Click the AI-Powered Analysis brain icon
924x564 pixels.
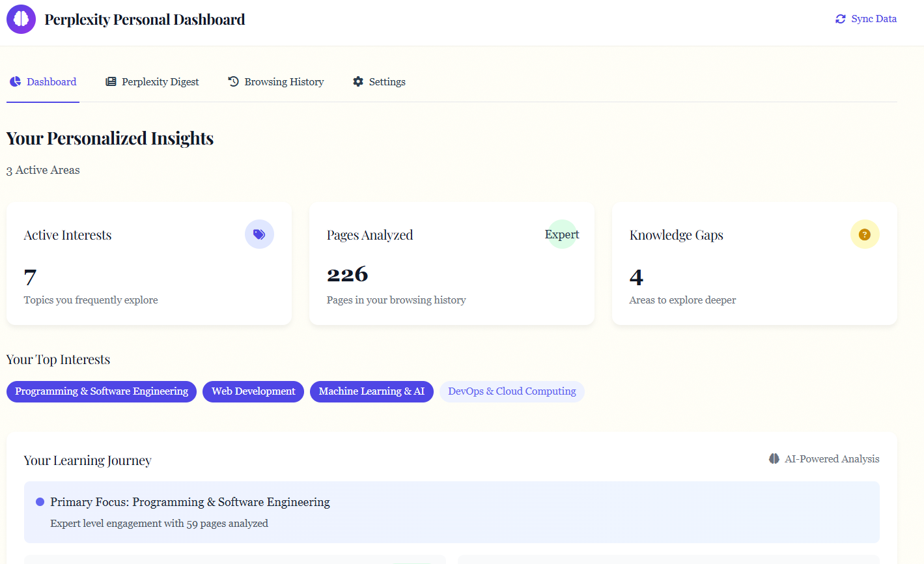click(x=774, y=458)
